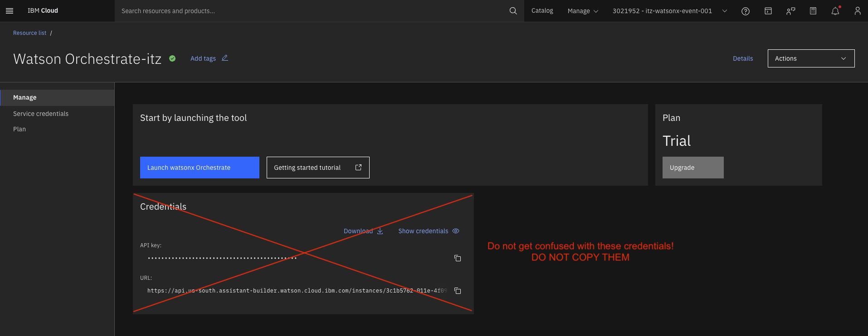Open the Help question mark icon
Screen dimensions: 868x336
[745, 11]
